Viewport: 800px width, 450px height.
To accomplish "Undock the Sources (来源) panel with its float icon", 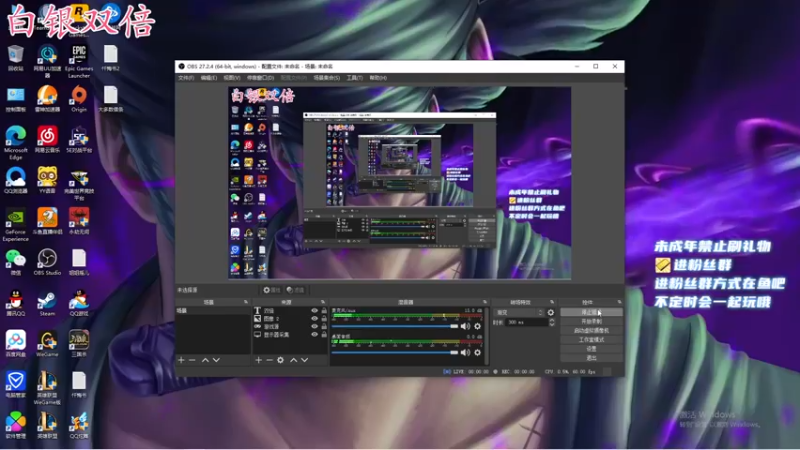I will pos(323,302).
